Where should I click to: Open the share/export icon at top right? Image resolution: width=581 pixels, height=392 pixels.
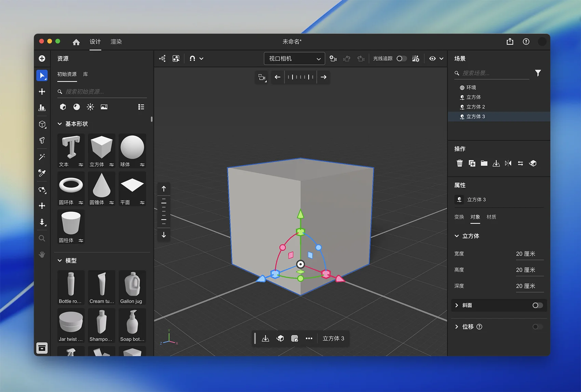(510, 42)
